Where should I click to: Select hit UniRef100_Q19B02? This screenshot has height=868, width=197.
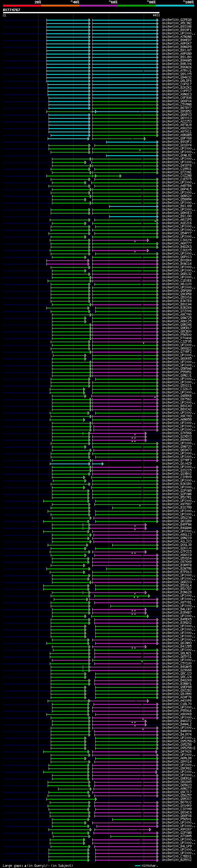point(177,474)
